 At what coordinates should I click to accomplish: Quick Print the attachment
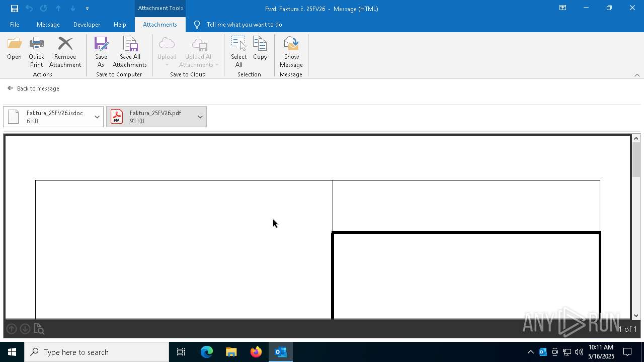click(36, 52)
